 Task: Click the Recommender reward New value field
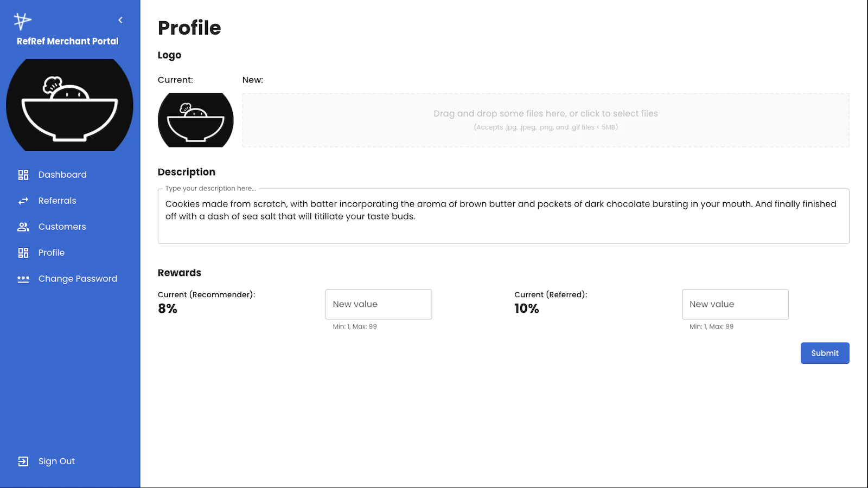[x=379, y=304]
